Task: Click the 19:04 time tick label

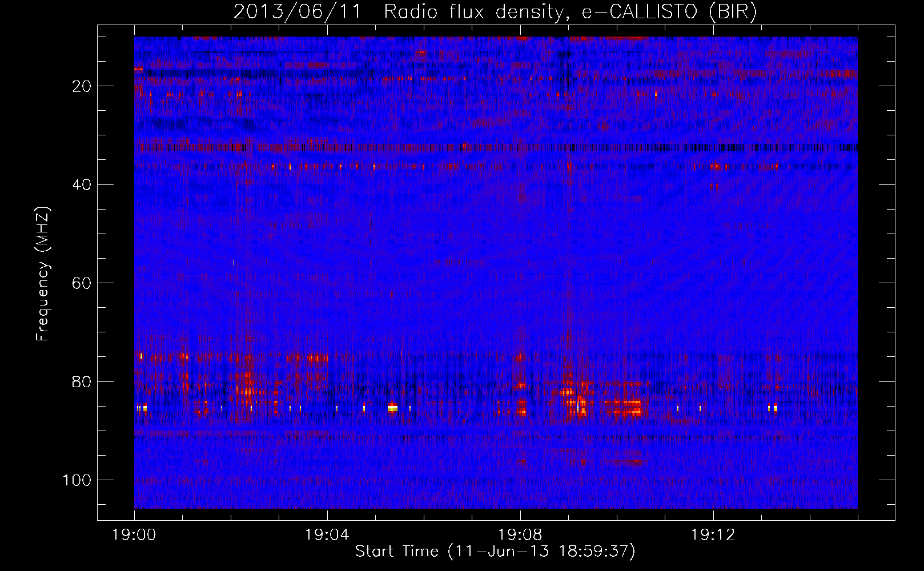Action: (x=327, y=535)
